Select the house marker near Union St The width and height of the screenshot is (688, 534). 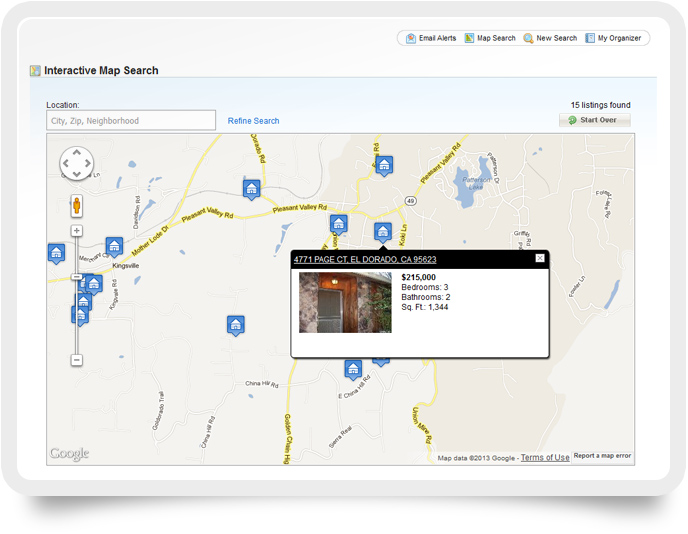pyautogui.click(x=339, y=225)
